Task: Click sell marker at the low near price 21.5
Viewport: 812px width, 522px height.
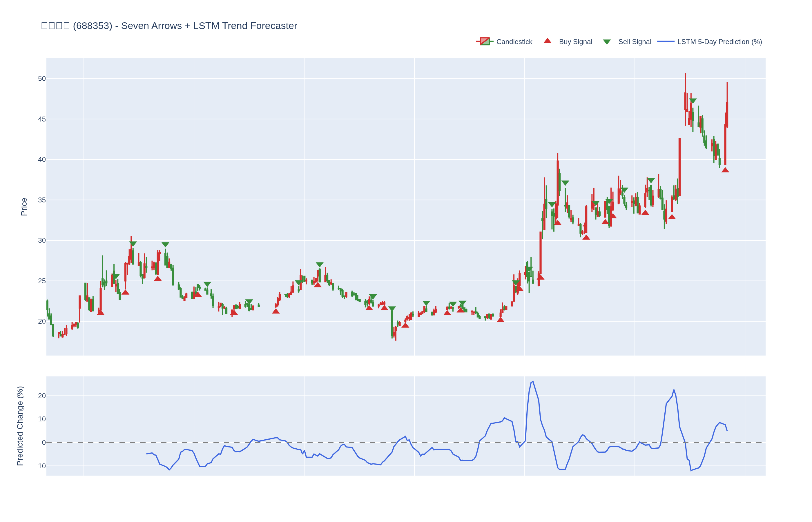Action: (x=392, y=309)
